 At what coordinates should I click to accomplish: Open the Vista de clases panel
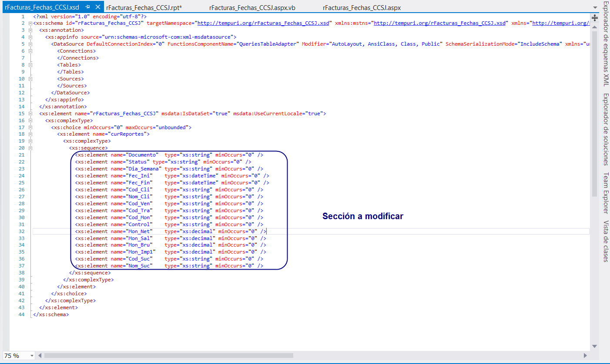[x=605, y=244]
